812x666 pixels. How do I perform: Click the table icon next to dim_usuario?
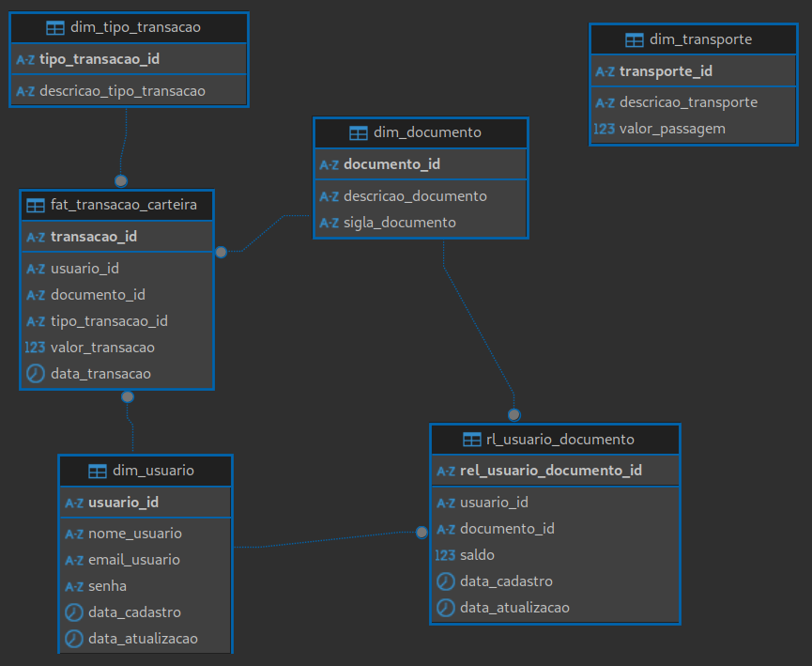[98, 471]
